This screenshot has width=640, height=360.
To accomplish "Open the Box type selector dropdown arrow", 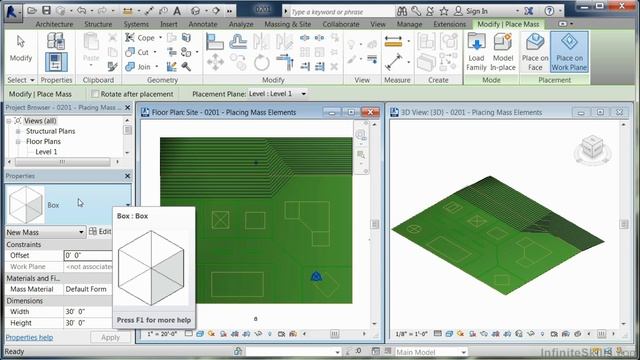I will click(x=128, y=204).
